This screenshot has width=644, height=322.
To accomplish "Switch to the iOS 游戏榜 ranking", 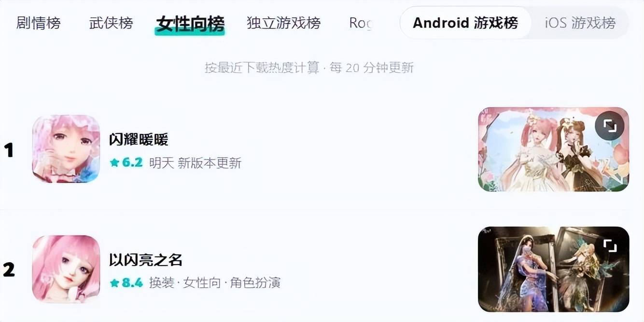I will [x=580, y=23].
